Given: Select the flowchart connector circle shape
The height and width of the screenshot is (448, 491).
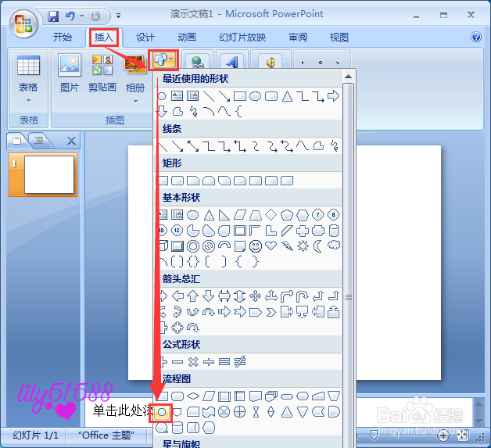Looking at the screenshot, I should 162,412.
